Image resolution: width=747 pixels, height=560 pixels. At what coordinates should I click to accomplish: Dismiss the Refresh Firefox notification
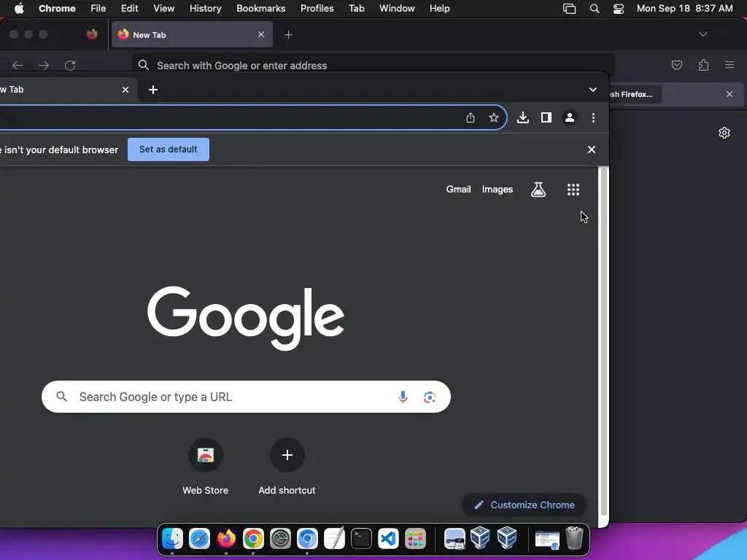click(x=729, y=94)
